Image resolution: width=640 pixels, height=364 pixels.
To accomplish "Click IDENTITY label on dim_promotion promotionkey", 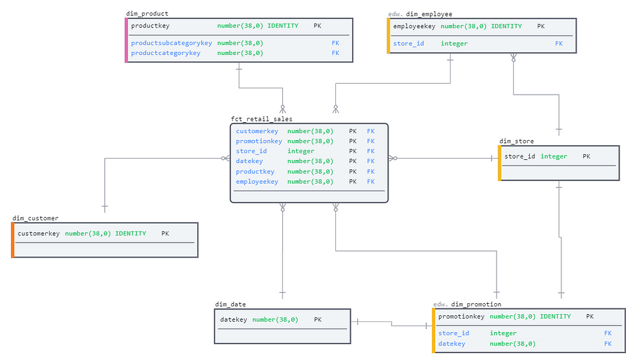I will 556,316.
